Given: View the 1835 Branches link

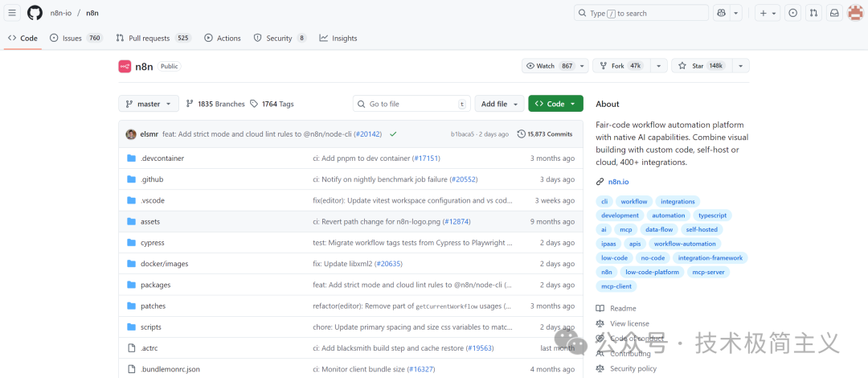Looking at the screenshot, I should coord(215,104).
